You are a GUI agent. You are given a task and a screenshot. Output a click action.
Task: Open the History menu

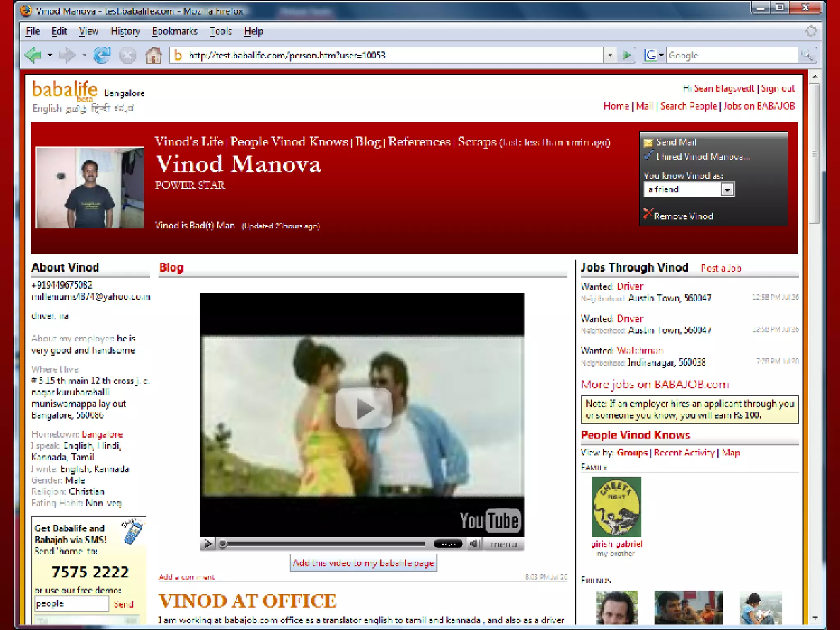point(125,31)
